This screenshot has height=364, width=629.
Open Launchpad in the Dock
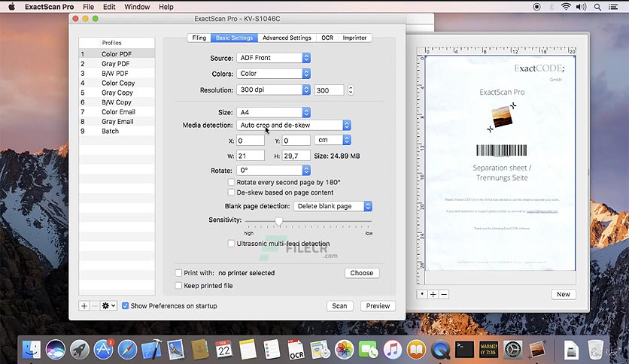80,349
